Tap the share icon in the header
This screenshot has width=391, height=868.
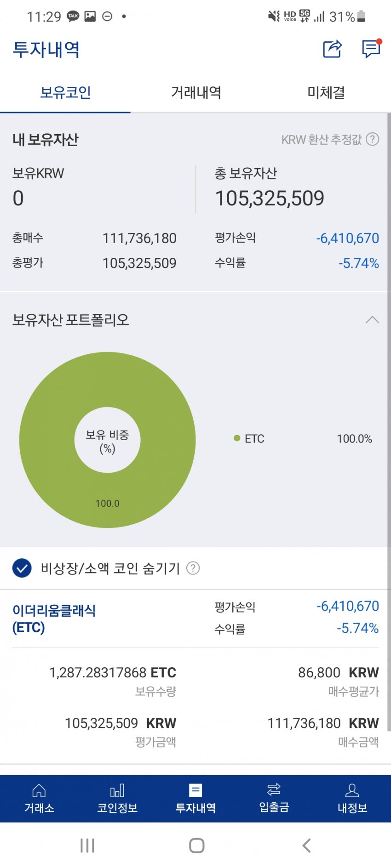(x=332, y=49)
